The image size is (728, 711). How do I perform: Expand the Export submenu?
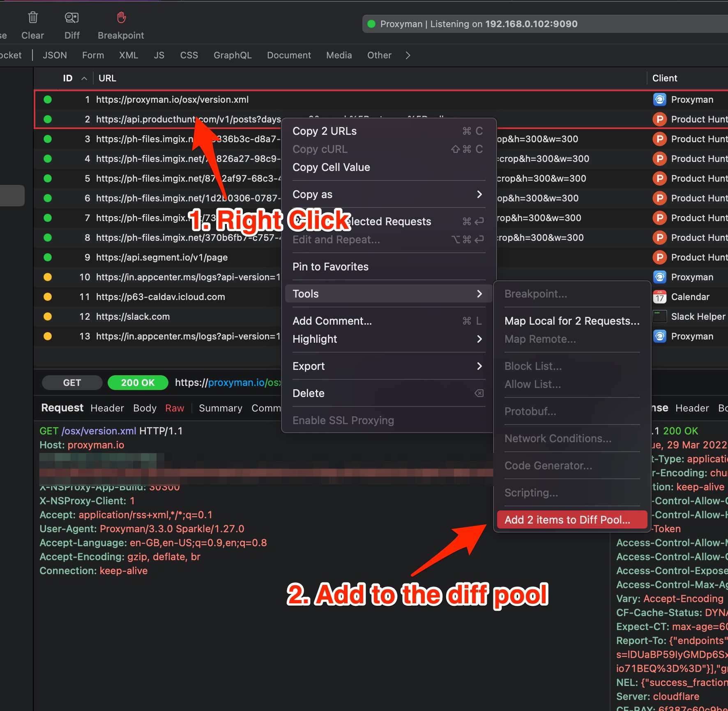[479, 366]
